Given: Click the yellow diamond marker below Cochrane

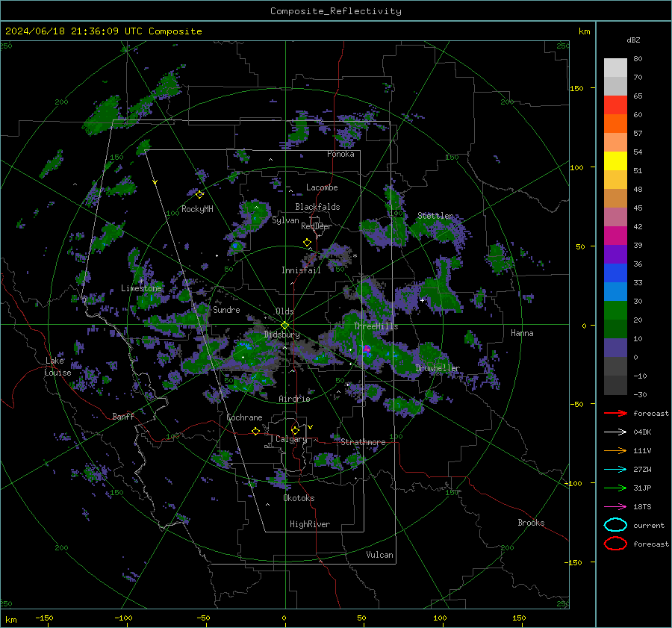Looking at the screenshot, I should point(256,432).
